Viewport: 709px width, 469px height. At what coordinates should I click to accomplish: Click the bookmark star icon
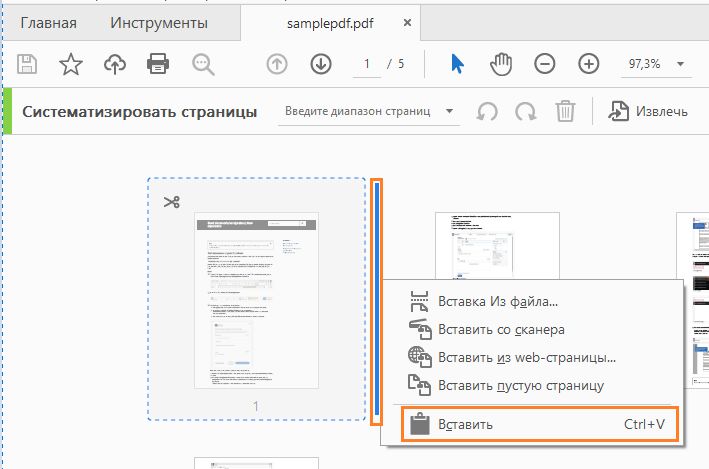pos(71,64)
